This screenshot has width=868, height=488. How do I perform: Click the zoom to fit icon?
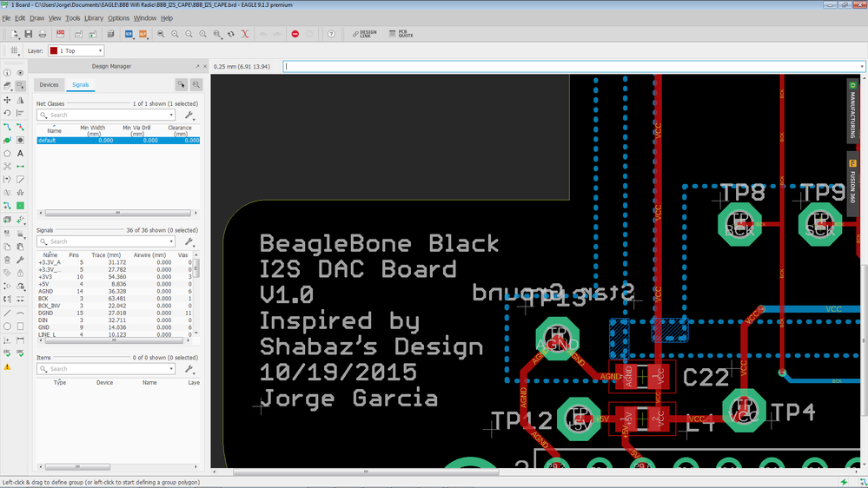161,35
